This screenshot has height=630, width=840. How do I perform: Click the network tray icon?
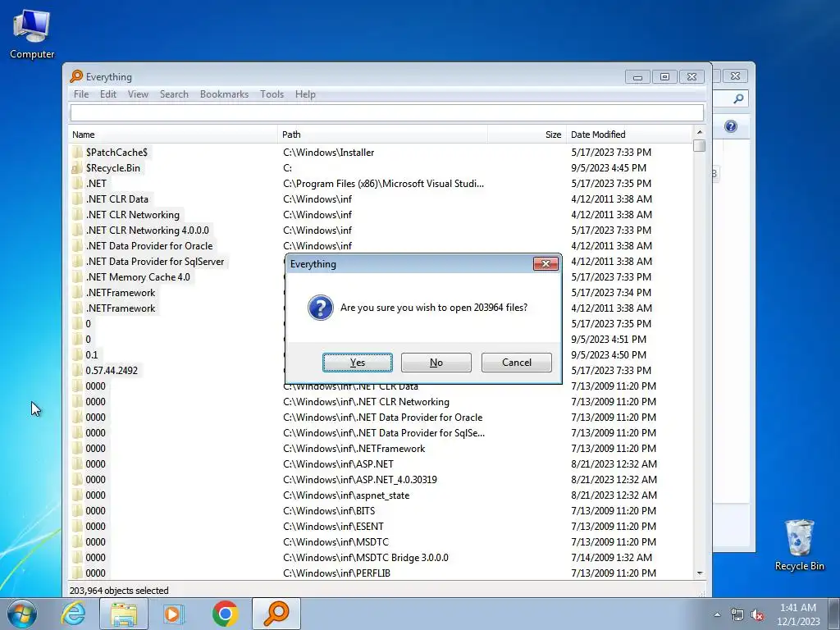click(x=737, y=615)
